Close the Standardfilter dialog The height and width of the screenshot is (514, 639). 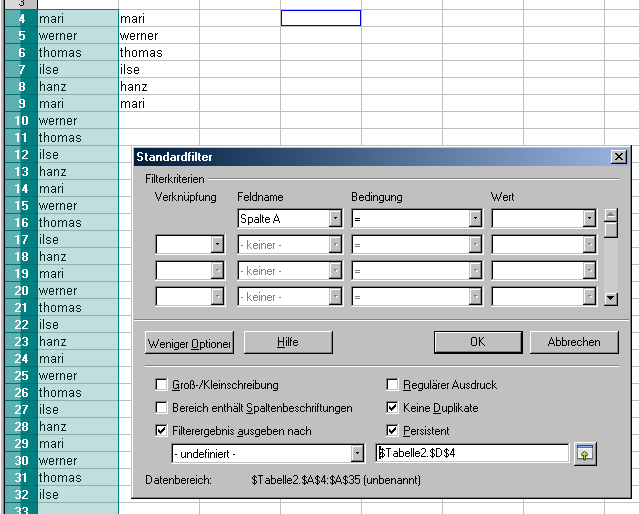(618, 157)
